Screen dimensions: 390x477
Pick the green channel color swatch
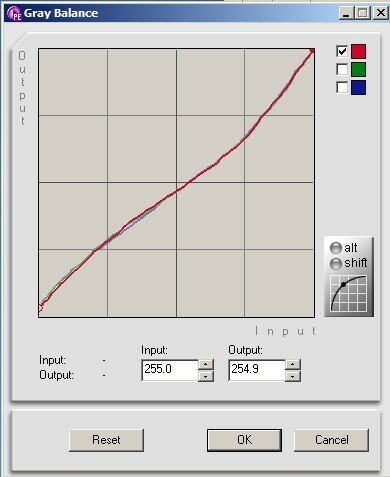click(359, 69)
